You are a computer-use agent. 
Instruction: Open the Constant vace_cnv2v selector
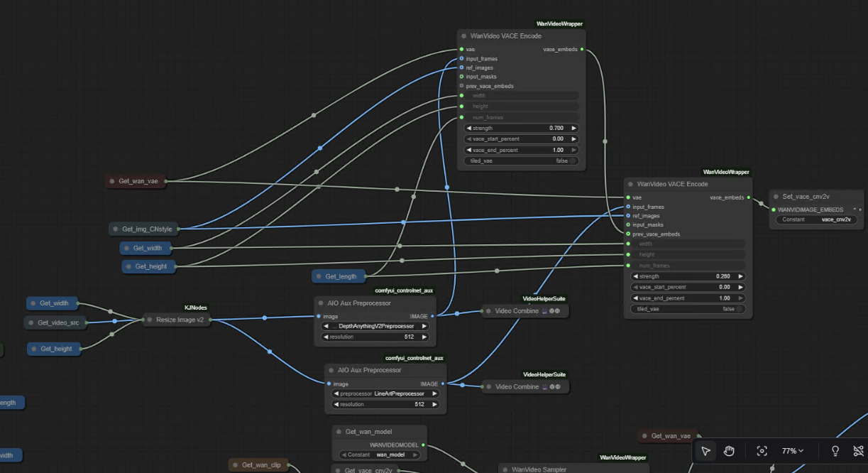coord(817,219)
